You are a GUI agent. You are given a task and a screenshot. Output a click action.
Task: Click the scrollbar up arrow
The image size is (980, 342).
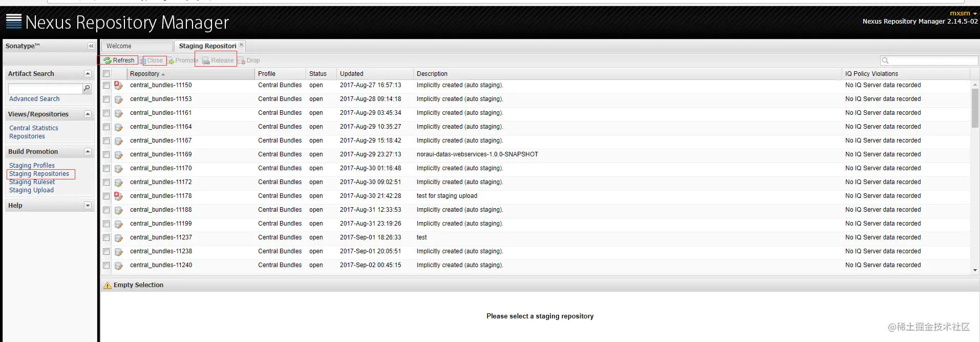975,85
